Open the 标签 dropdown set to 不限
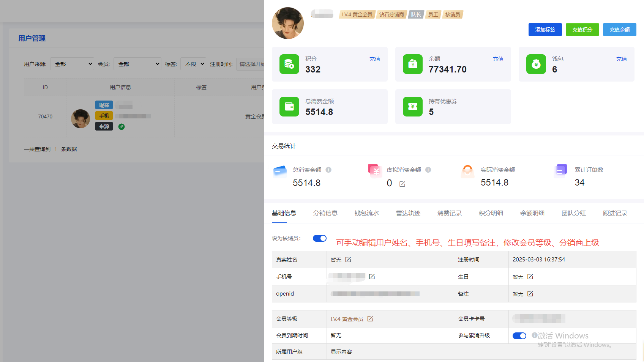The image size is (644, 362). point(193,64)
